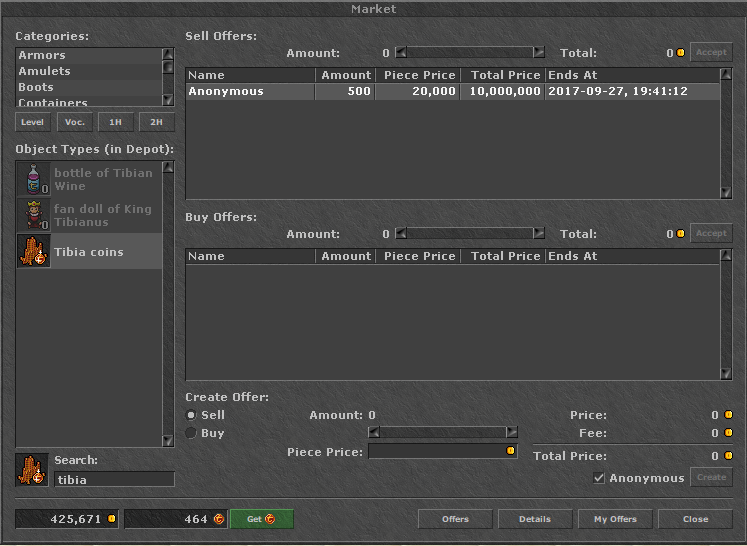Select the Armors category
Image resolution: width=747 pixels, height=546 pixels.
89,55
